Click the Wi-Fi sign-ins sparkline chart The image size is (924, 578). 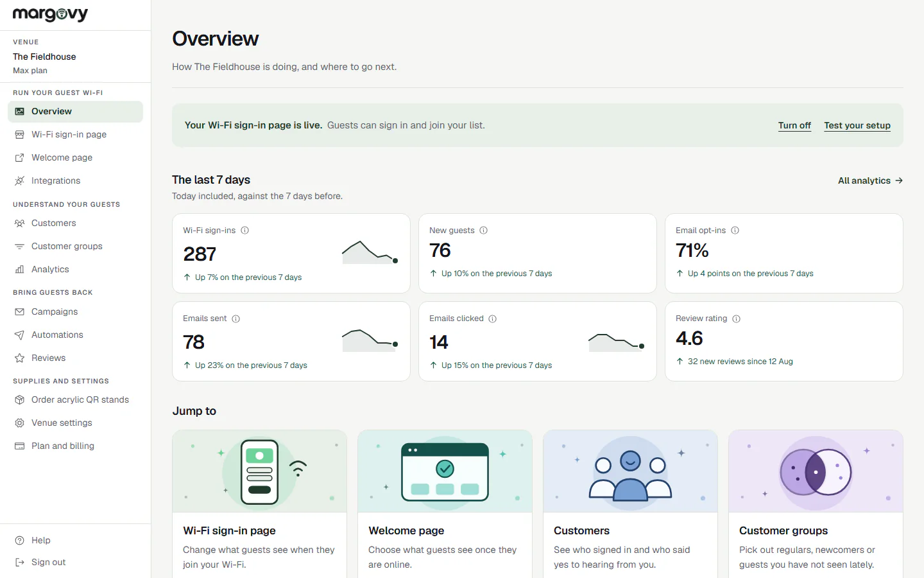(x=370, y=252)
